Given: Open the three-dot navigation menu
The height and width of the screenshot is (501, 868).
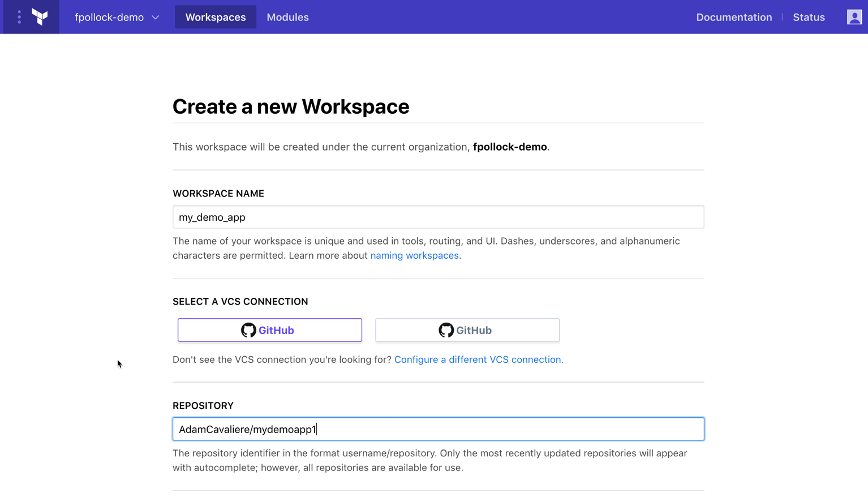Looking at the screenshot, I should [x=19, y=17].
